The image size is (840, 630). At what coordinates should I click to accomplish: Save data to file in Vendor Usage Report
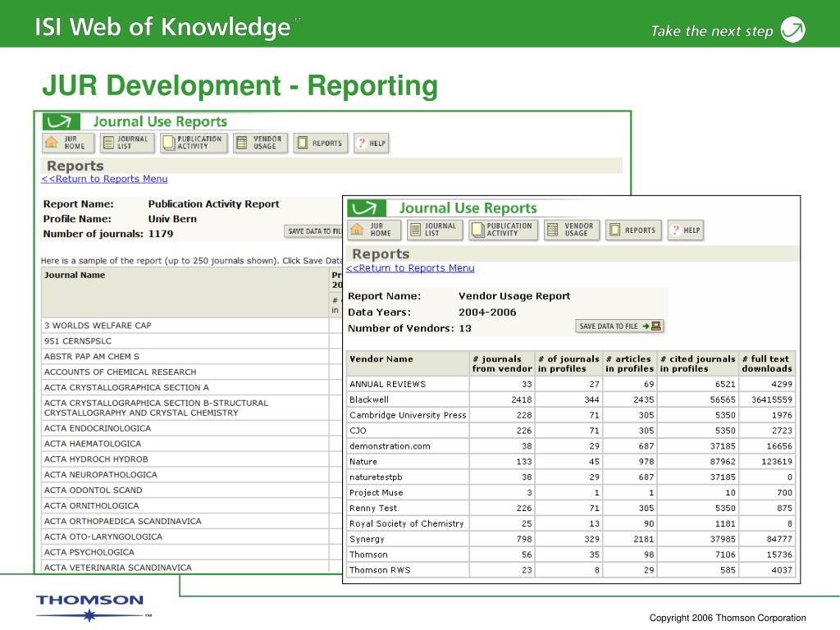click(x=619, y=326)
